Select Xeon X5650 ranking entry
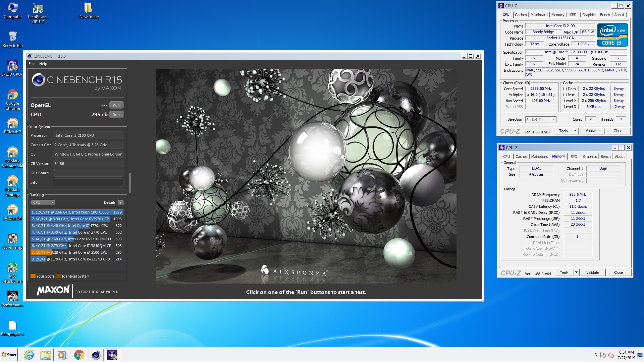 77,212
